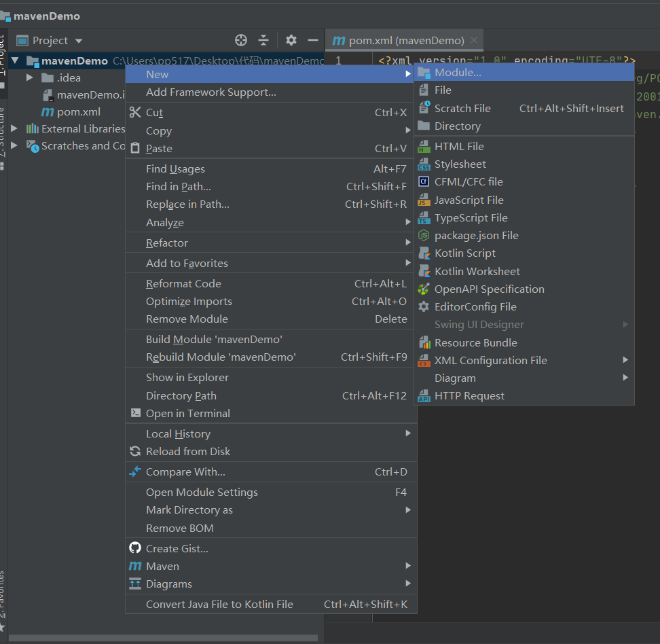Expand the Analyze submenu arrow
660x644 pixels.
click(408, 222)
